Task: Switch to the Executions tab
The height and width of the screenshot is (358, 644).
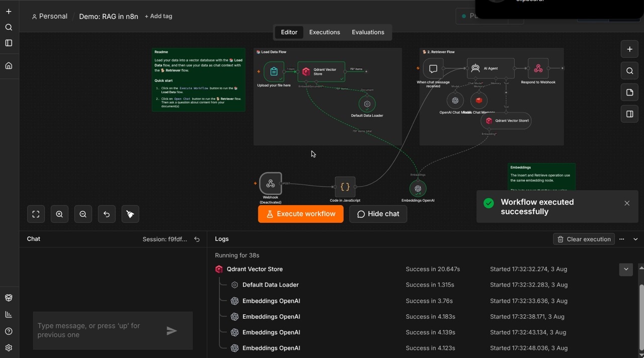Action: pos(325,32)
